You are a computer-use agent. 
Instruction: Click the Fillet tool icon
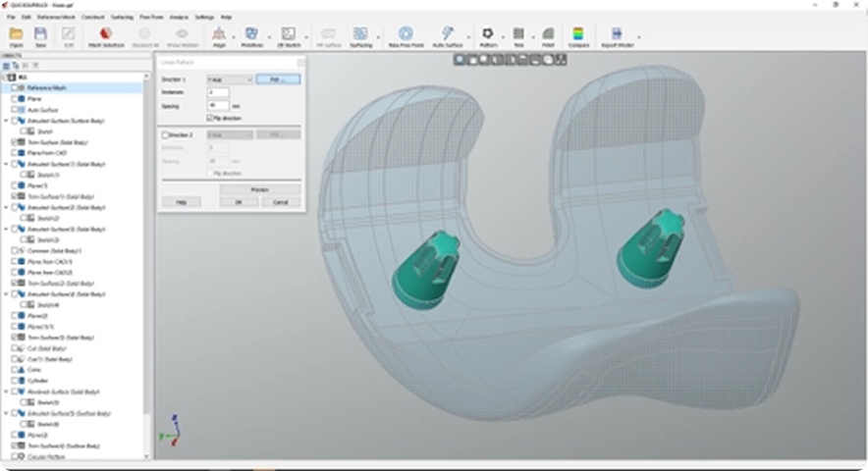[548, 36]
